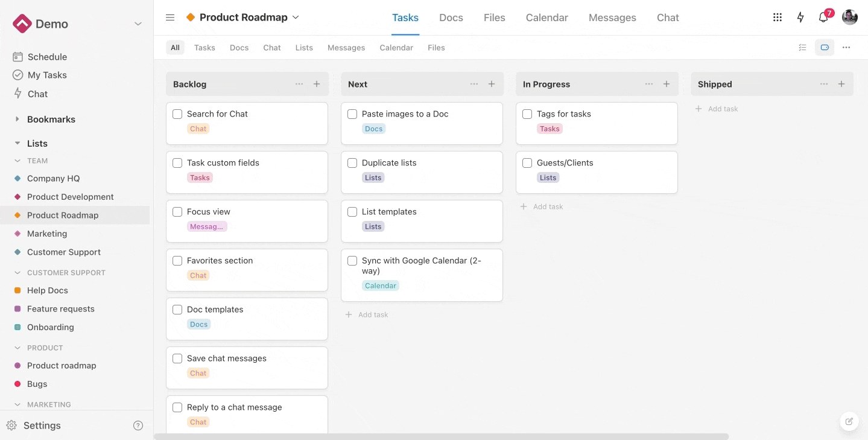This screenshot has width=868, height=440.
Task: Select the 'Messages' tag on Focus view card
Action: pyautogui.click(x=207, y=226)
